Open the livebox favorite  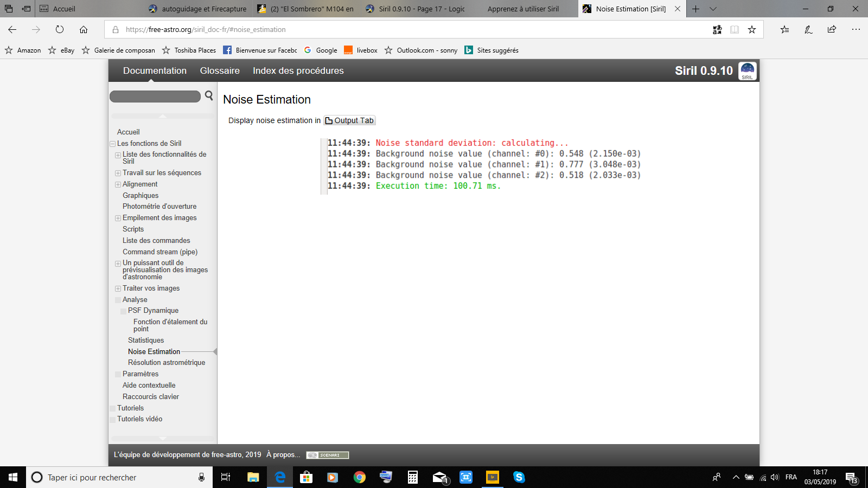click(361, 50)
